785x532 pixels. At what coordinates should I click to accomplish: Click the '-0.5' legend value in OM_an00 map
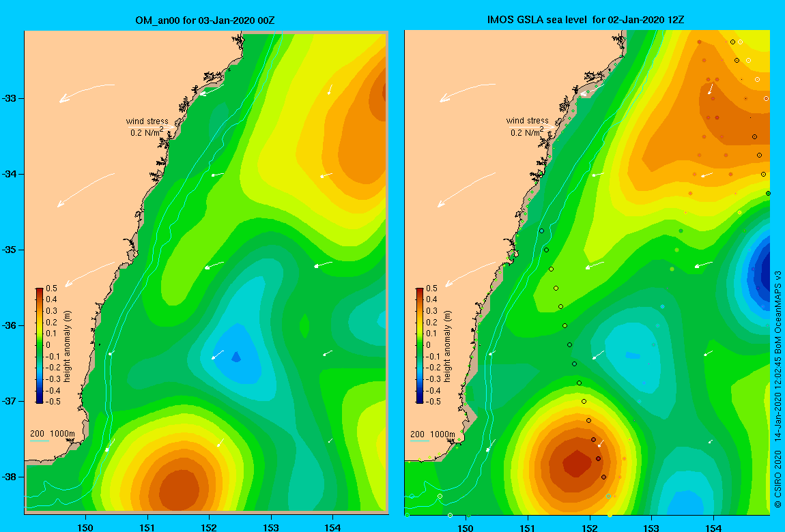(x=53, y=402)
